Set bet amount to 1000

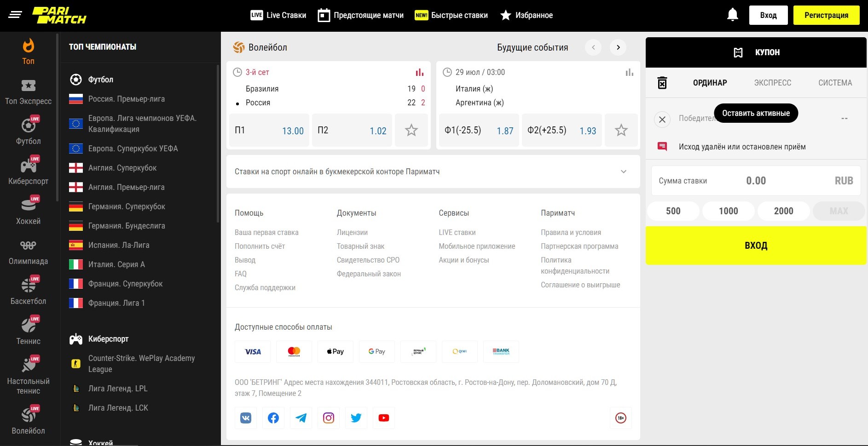coord(729,211)
